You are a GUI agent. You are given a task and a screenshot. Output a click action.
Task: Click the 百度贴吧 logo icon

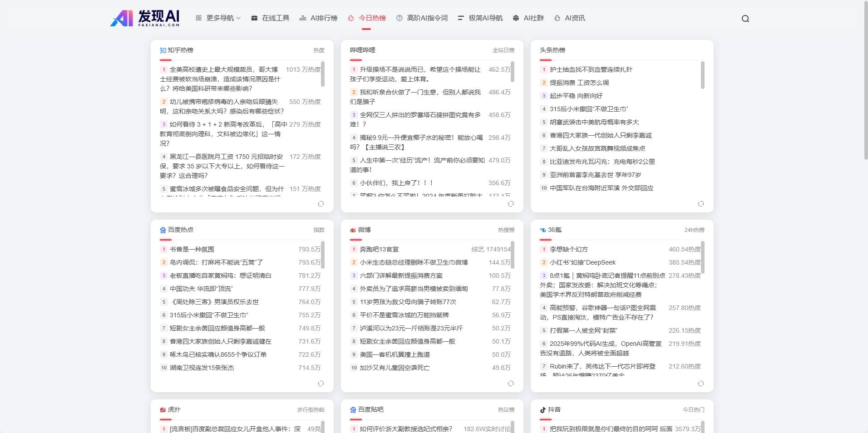pos(353,410)
